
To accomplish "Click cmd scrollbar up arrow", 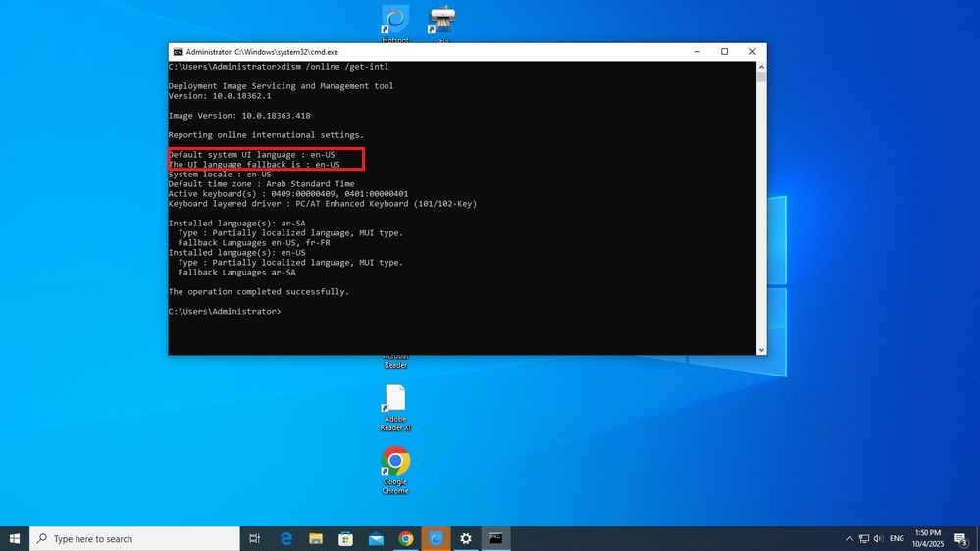I will tap(761, 67).
